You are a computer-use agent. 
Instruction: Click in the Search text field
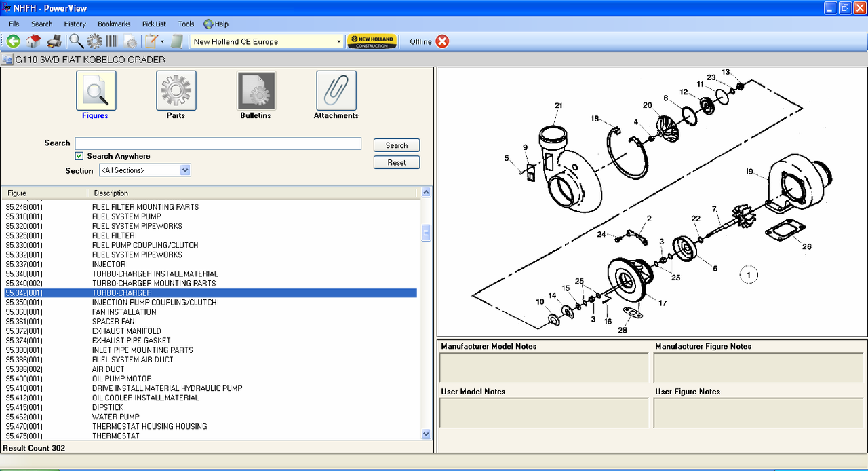click(x=218, y=143)
